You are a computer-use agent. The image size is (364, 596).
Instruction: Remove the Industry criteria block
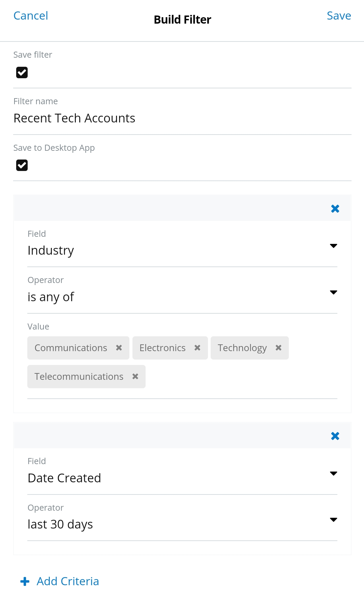(x=335, y=209)
